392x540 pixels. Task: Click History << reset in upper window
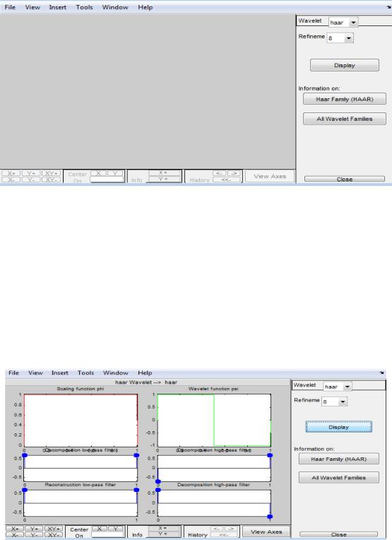point(227,180)
